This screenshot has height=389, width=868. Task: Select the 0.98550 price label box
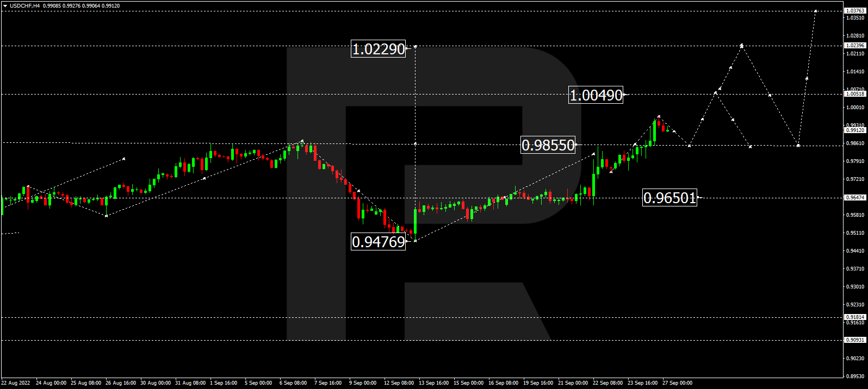[x=548, y=146]
